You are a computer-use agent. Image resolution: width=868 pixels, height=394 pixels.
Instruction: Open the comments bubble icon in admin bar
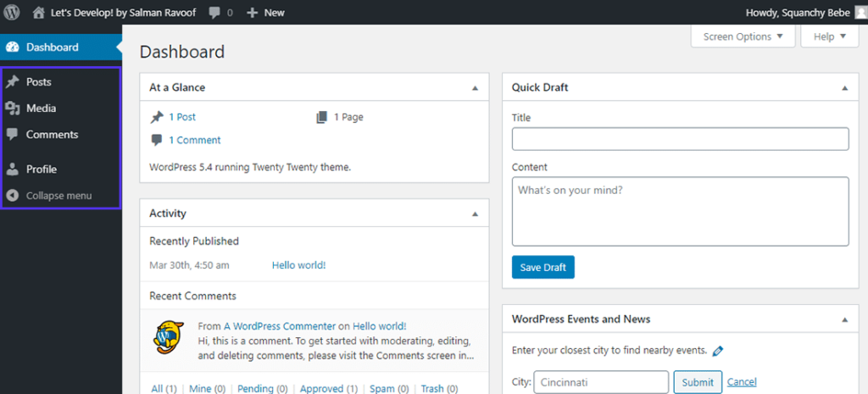pos(215,13)
